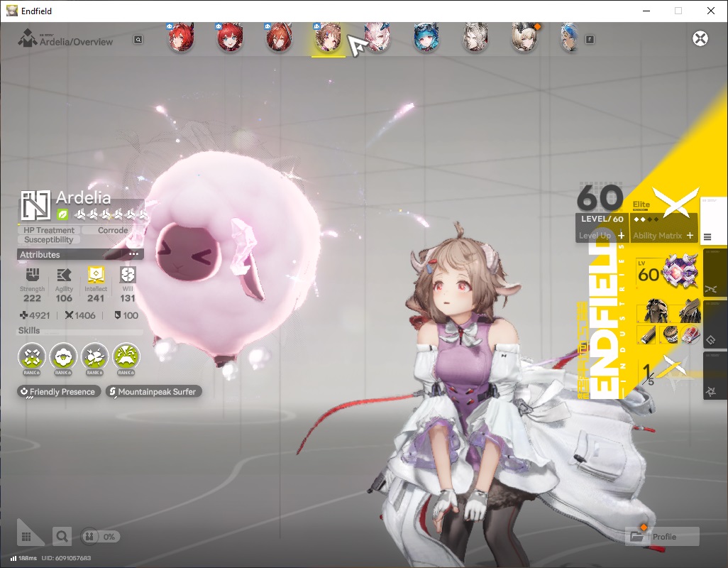This screenshot has height=568, width=728.
Task: Click the Endfield title bar app icon
Action: [11, 11]
